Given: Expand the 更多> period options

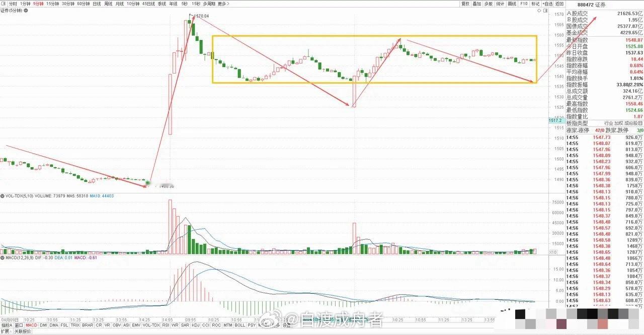Looking at the screenshot, I should click(x=223, y=4).
